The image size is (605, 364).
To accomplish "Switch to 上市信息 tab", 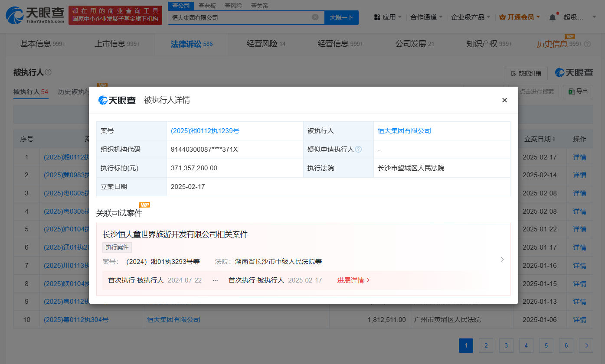I will pyautogui.click(x=117, y=44).
